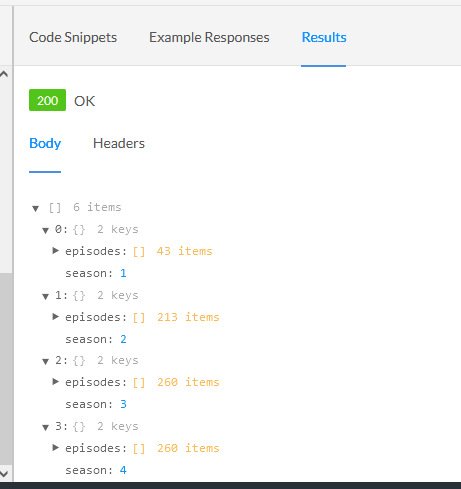Collapse item 1 object node
Viewport: 461px width, 489px height.
coord(46,296)
